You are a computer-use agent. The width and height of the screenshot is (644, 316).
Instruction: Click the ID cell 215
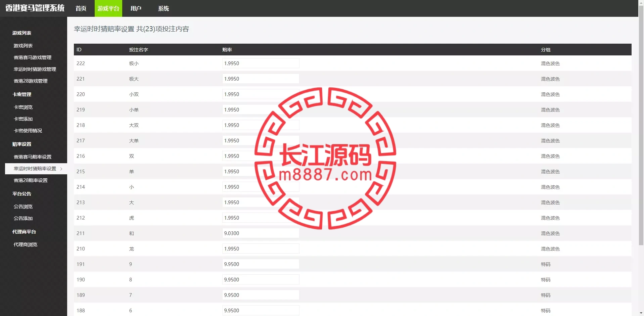pos(81,172)
